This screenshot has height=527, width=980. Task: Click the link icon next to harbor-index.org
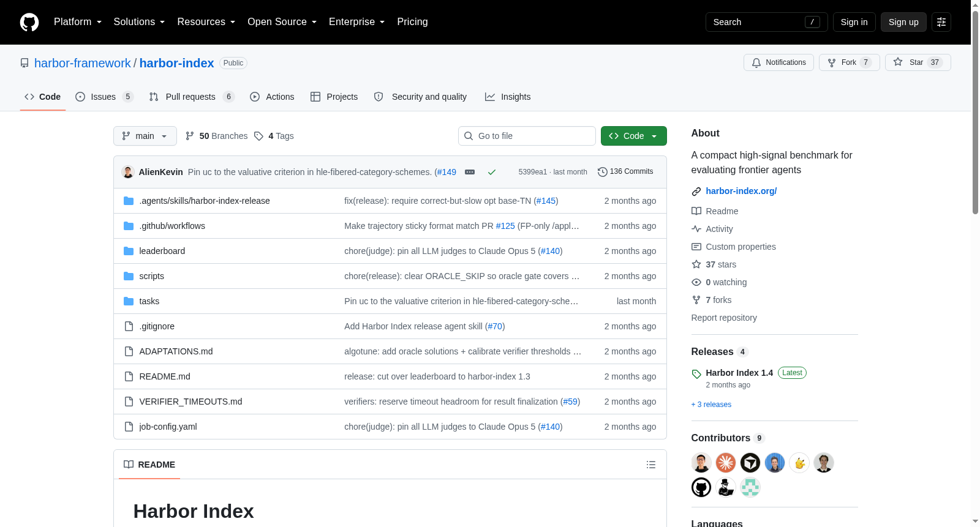pos(696,192)
